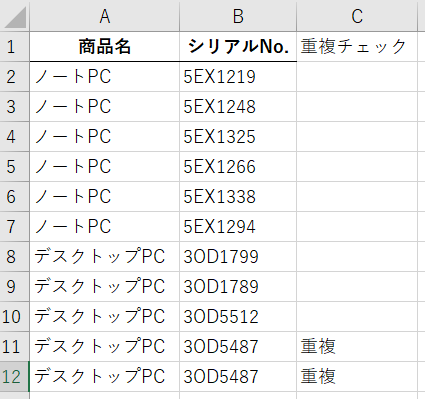Select ノートPC cell in row 7
Image resolution: width=425 pixels, height=399 pixels.
tap(105, 227)
